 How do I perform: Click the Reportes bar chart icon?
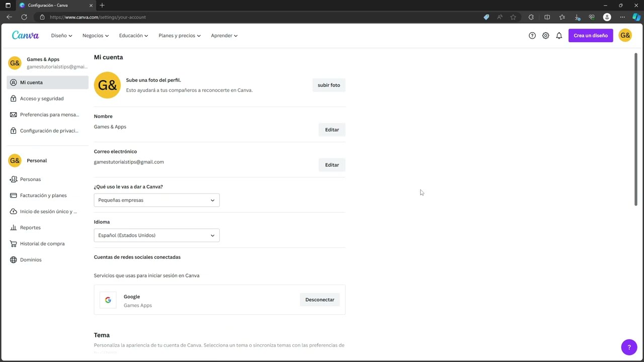pos(14,227)
